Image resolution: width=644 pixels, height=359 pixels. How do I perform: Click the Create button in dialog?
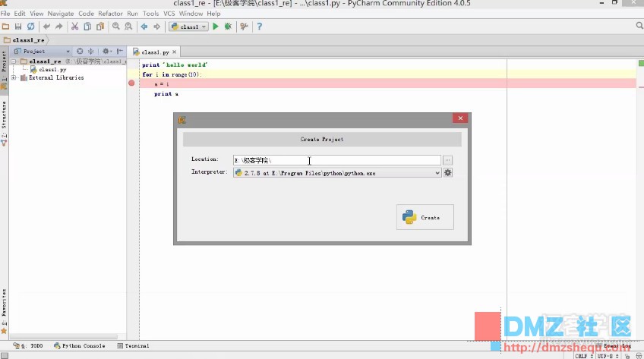(x=425, y=217)
